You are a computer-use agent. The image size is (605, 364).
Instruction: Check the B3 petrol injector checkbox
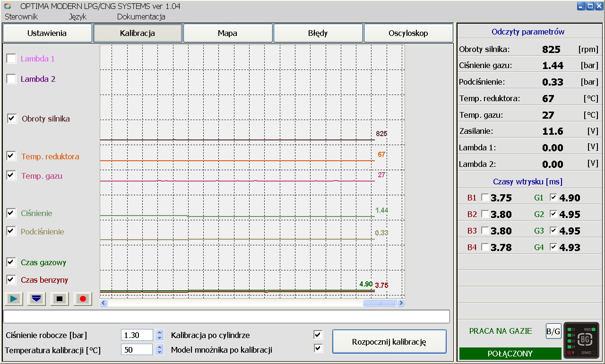(x=485, y=231)
